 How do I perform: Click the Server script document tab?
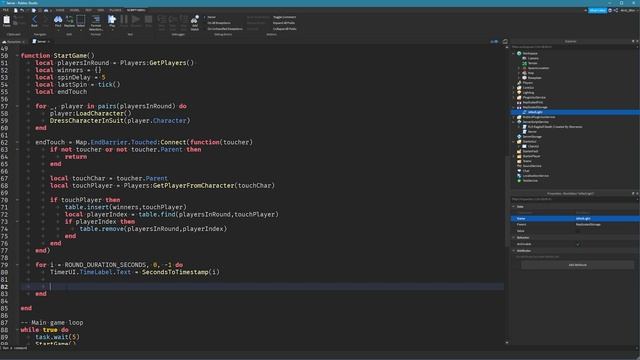point(41,42)
